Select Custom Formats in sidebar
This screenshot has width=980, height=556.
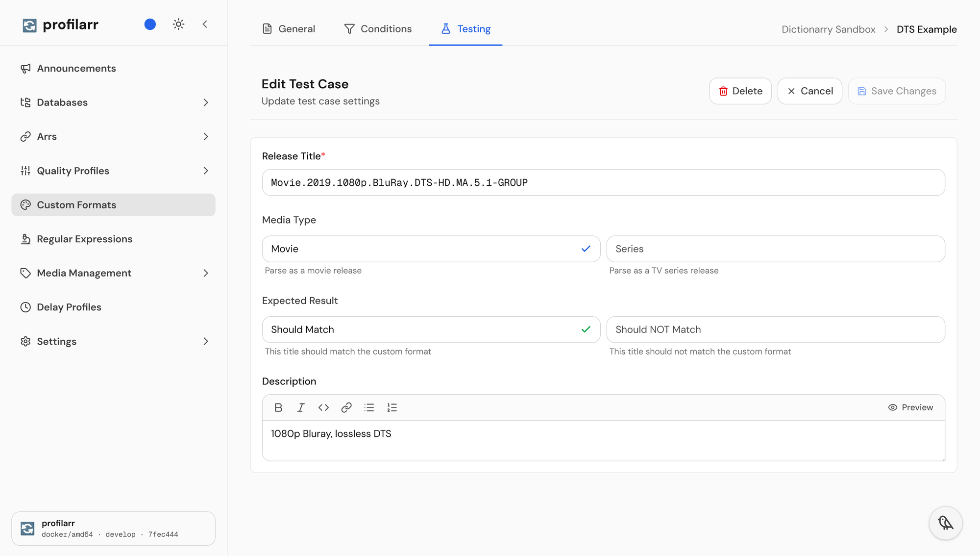[113, 205]
